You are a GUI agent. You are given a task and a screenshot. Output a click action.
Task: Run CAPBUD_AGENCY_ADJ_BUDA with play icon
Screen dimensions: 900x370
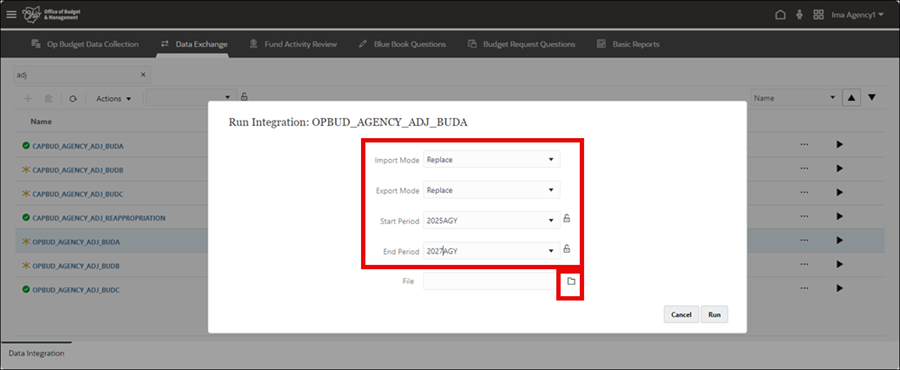(x=840, y=145)
